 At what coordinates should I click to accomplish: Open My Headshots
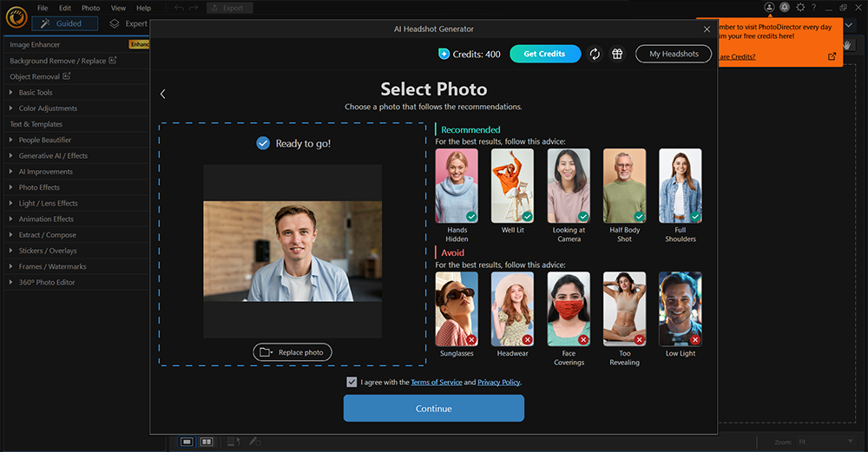[x=674, y=54]
